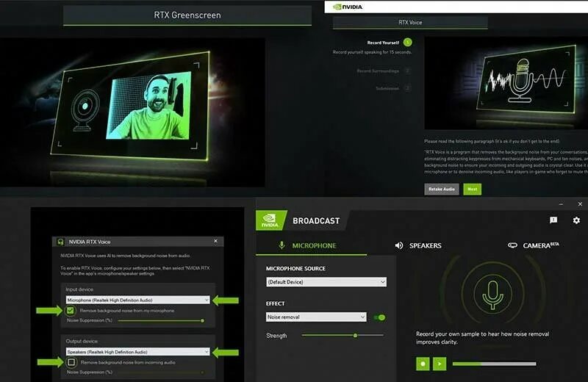Start recording with the green record button
Image resolution: width=588 pixels, height=382 pixels.
[x=423, y=364]
